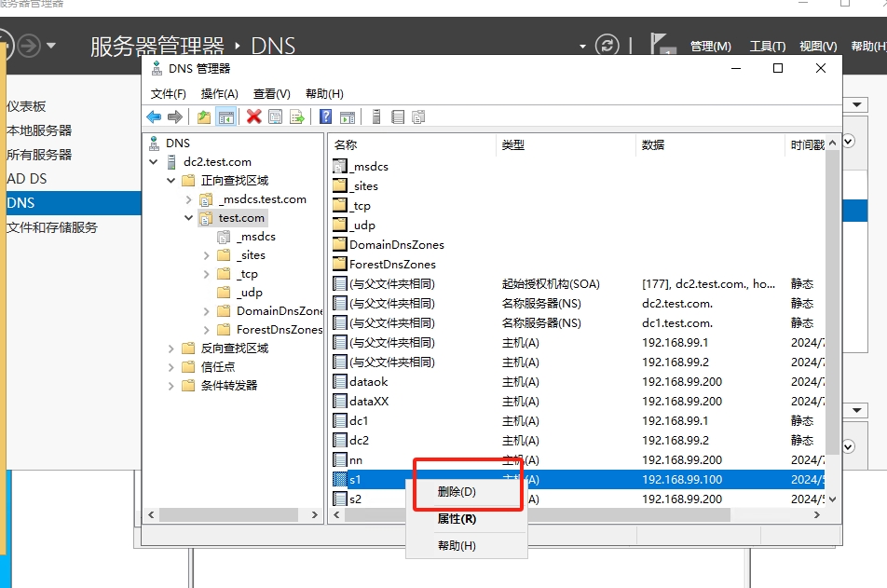Expand the 反向查找区域 folder
887x588 pixels.
click(171, 349)
